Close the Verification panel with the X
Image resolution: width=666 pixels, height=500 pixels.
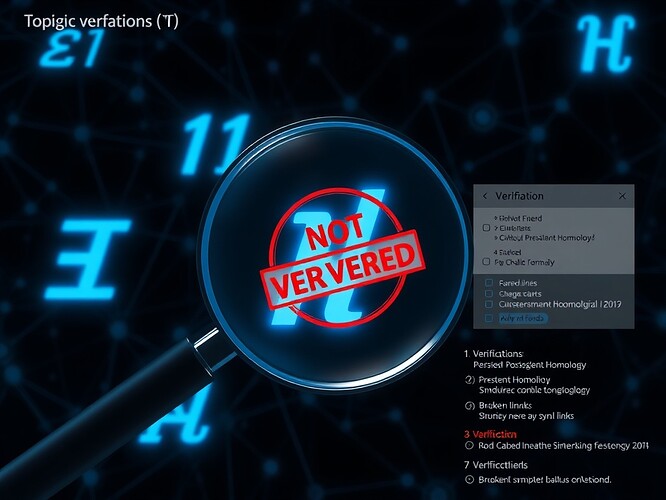click(x=622, y=197)
